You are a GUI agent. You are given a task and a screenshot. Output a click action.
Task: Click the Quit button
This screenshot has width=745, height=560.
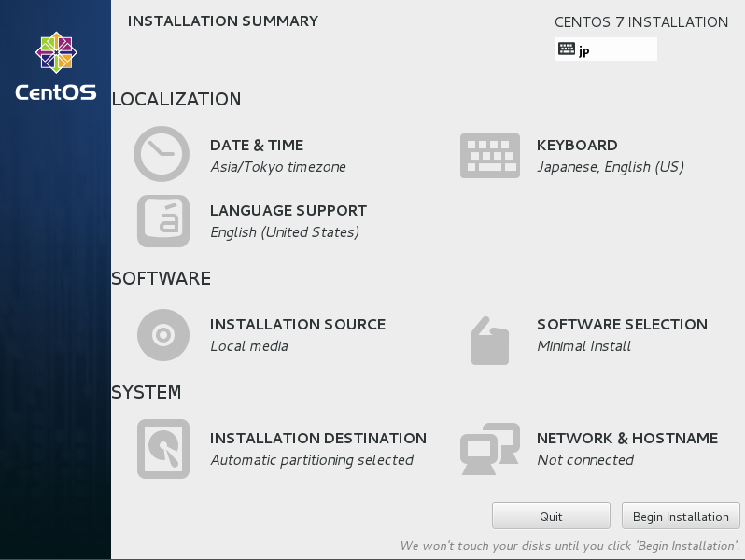(551, 516)
